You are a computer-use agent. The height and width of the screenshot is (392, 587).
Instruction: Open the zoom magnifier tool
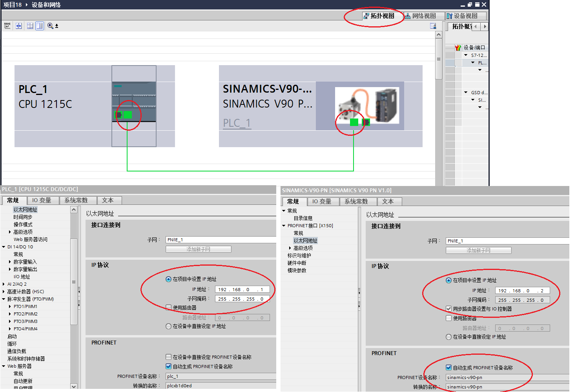(x=50, y=26)
